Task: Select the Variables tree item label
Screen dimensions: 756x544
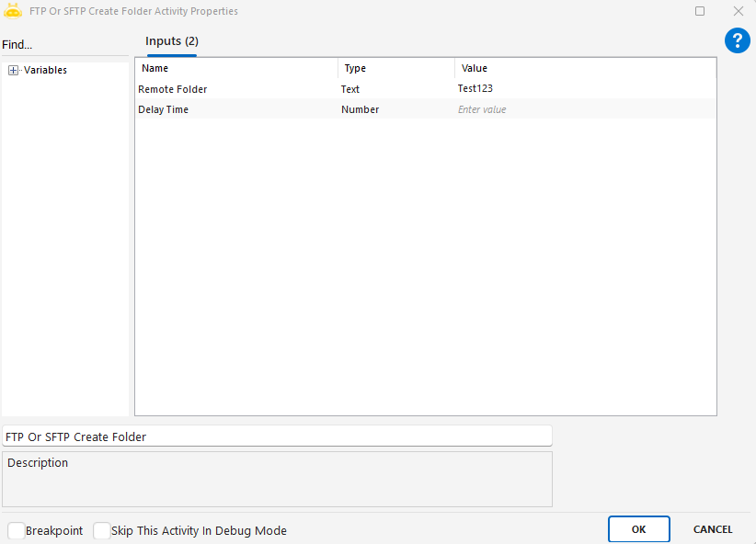Action: (45, 71)
